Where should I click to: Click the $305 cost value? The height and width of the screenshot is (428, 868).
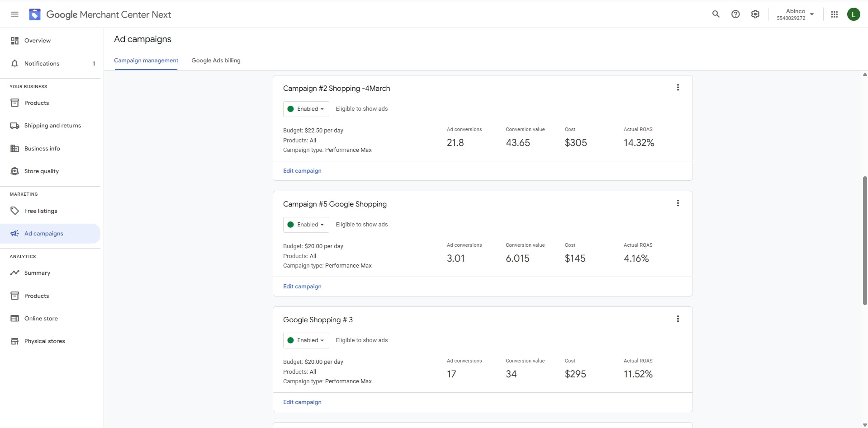point(576,143)
